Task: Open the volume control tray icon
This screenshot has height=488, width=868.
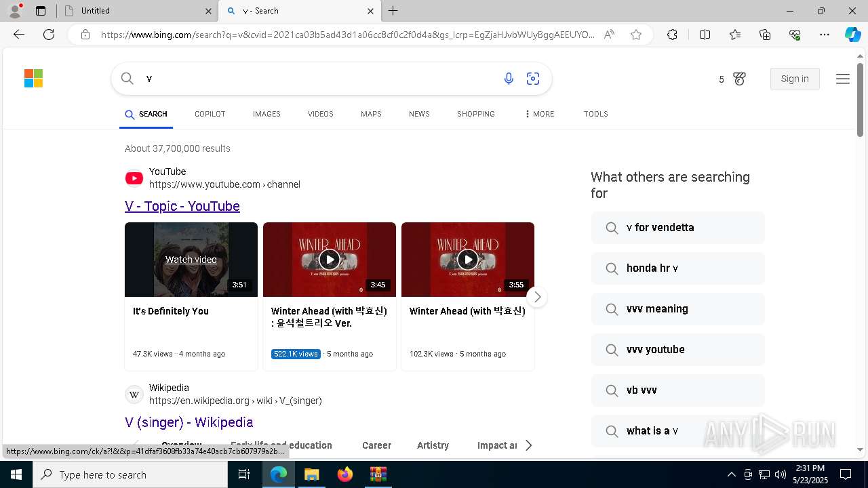Action: pos(781,474)
